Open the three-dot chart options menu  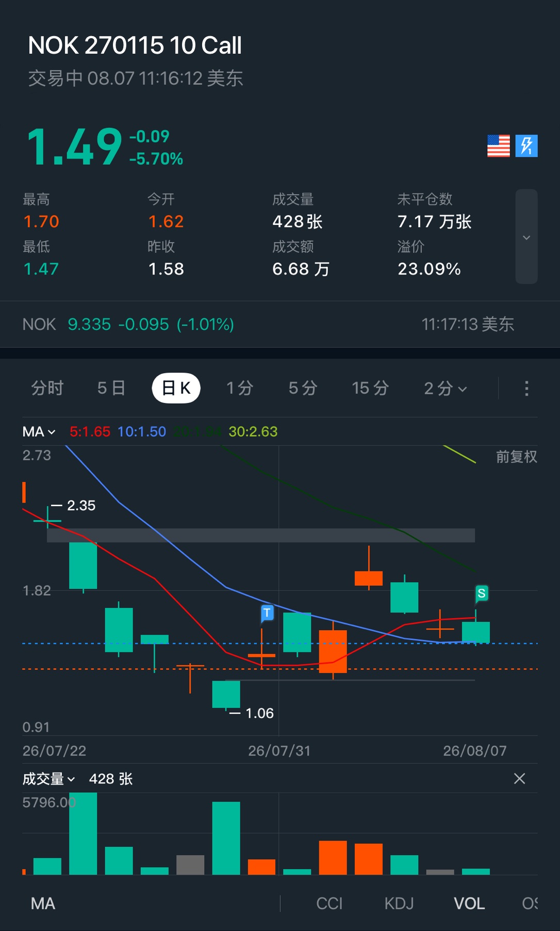[526, 388]
